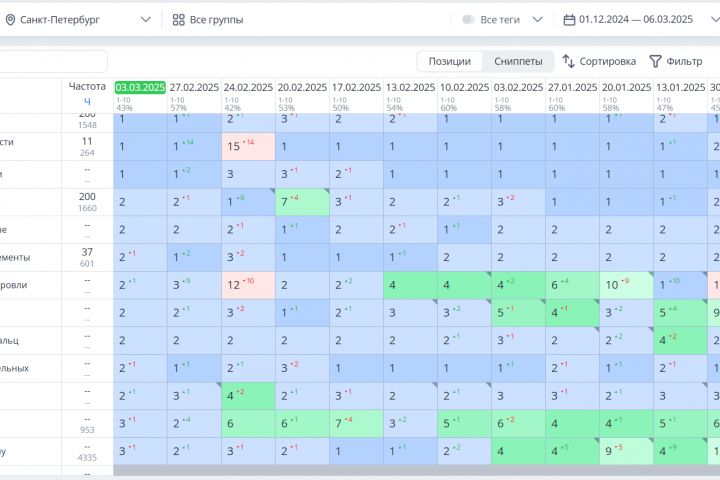Click the grid icon beside Все группы
The width and height of the screenshot is (720, 480).
coord(179,20)
